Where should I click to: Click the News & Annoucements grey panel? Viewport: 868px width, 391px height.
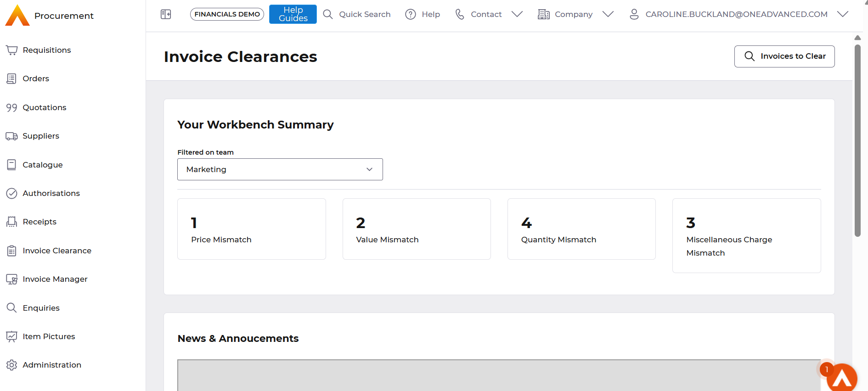coord(499,375)
